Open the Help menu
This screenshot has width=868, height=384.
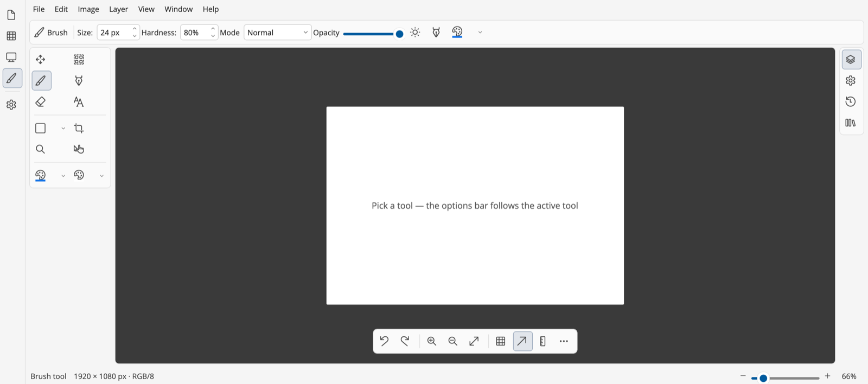tap(211, 9)
